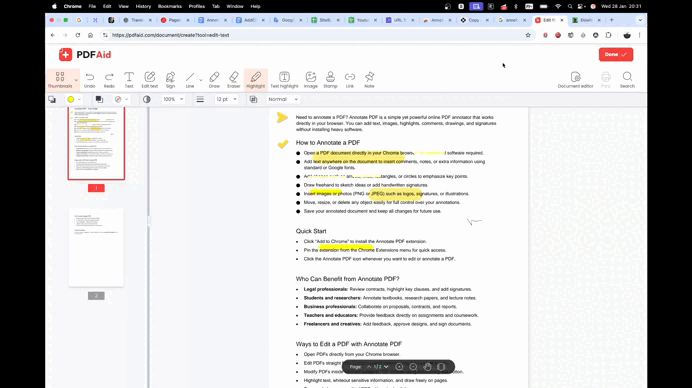Activate the hand pan tool
692x388 pixels.
click(x=427, y=367)
